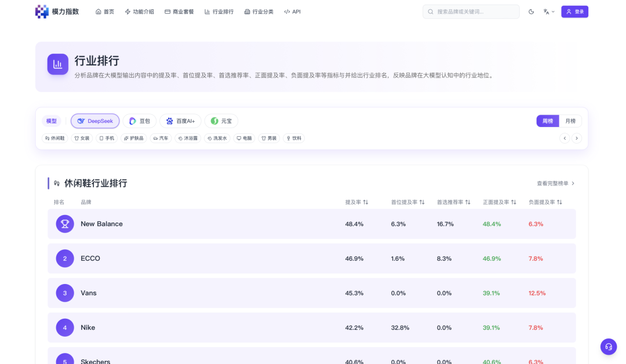The height and width of the screenshot is (364, 626).
Task: Click the Vans brand name
Action: (x=89, y=293)
